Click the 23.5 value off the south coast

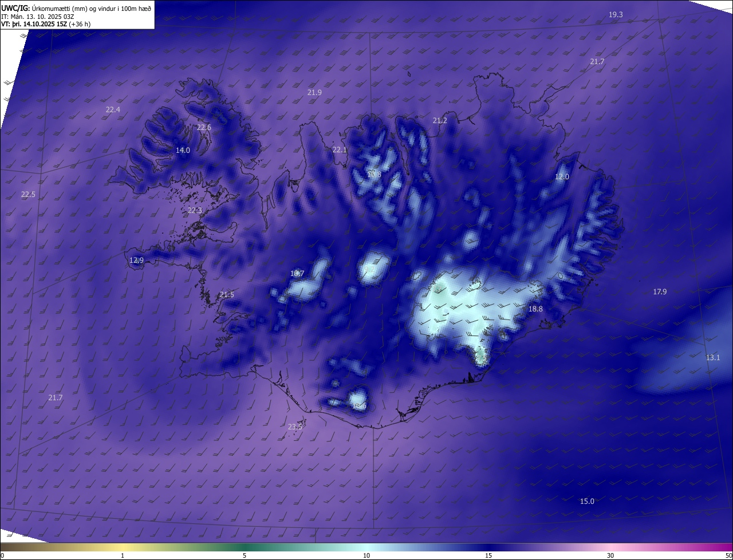tap(295, 427)
